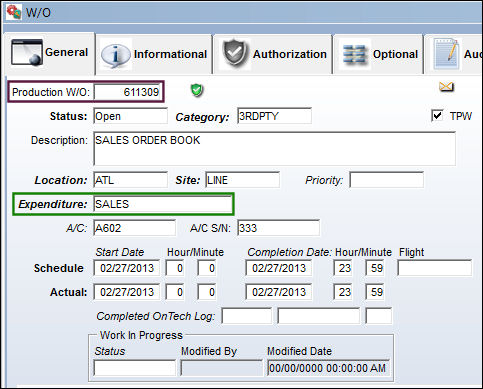Screen dimensions: 483x389
Task: Click the Production W/O field 611309
Action: 128,92
